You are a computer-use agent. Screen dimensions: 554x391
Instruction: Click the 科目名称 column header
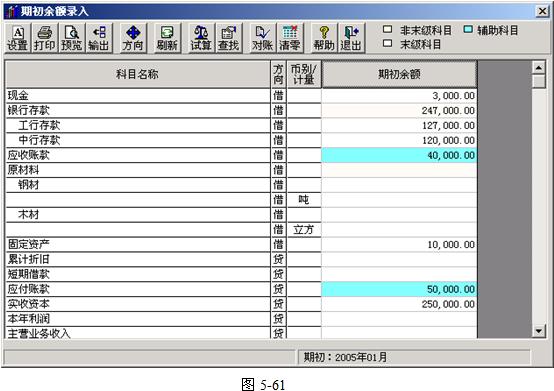click(138, 74)
